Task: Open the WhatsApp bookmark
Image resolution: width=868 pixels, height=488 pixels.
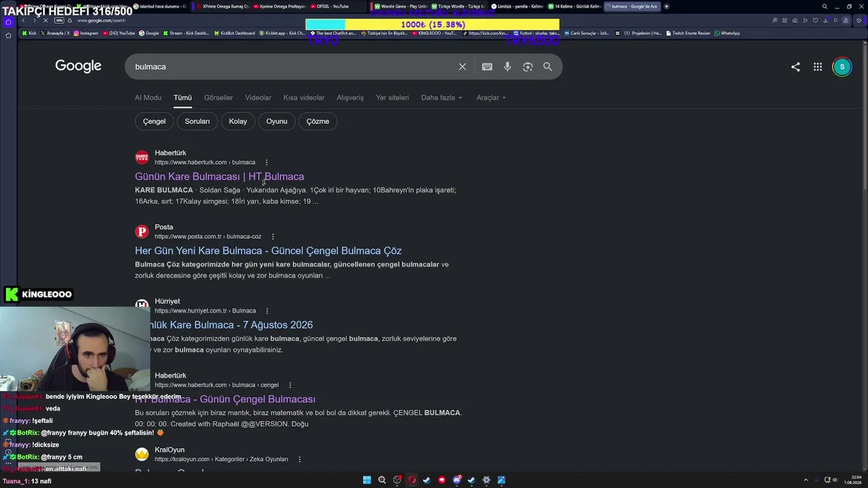Action: click(727, 33)
